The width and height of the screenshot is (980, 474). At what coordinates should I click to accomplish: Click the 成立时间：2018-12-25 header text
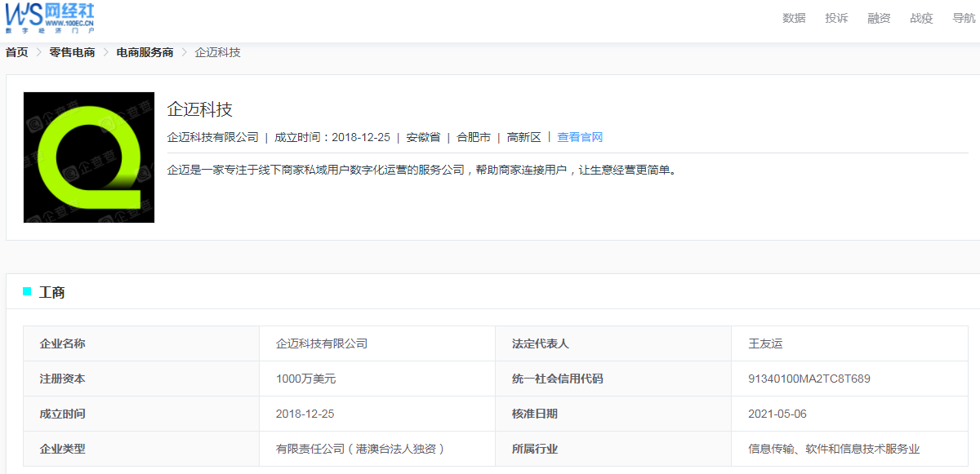coord(332,137)
